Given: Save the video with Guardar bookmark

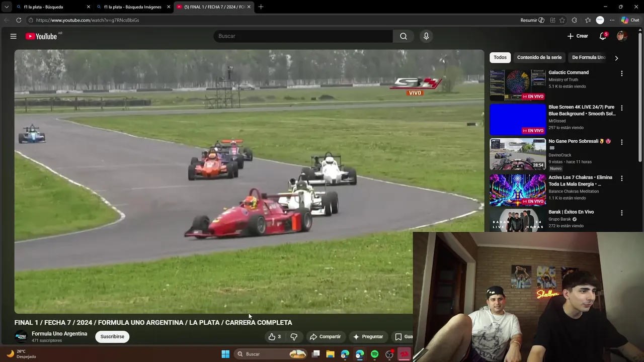Looking at the screenshot, I should 403,337.
